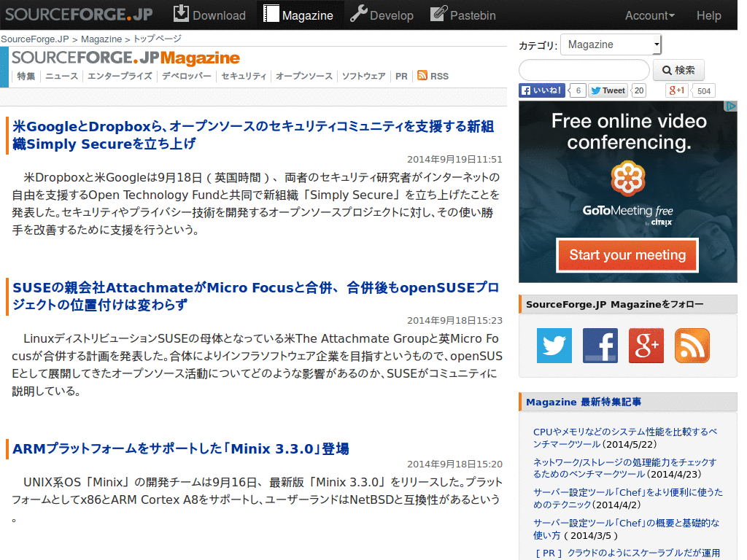Select the Magazine tab in top bar
The image size is (747, 560).
[298, 15]
